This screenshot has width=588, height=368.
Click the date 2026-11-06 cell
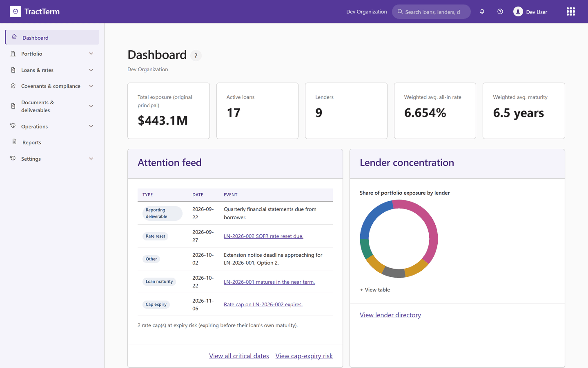tap(203, 305)
